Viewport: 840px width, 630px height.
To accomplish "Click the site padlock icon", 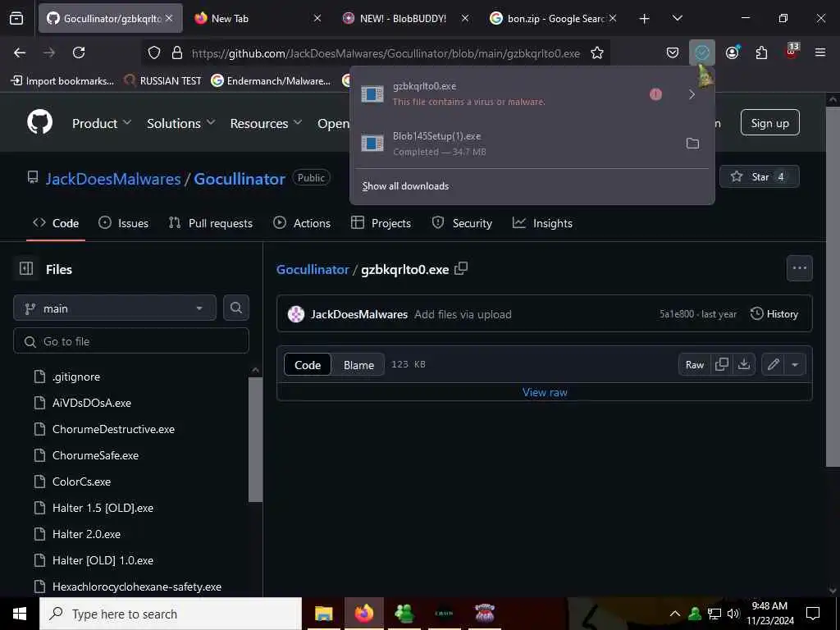I will click(x=177, y=53).
